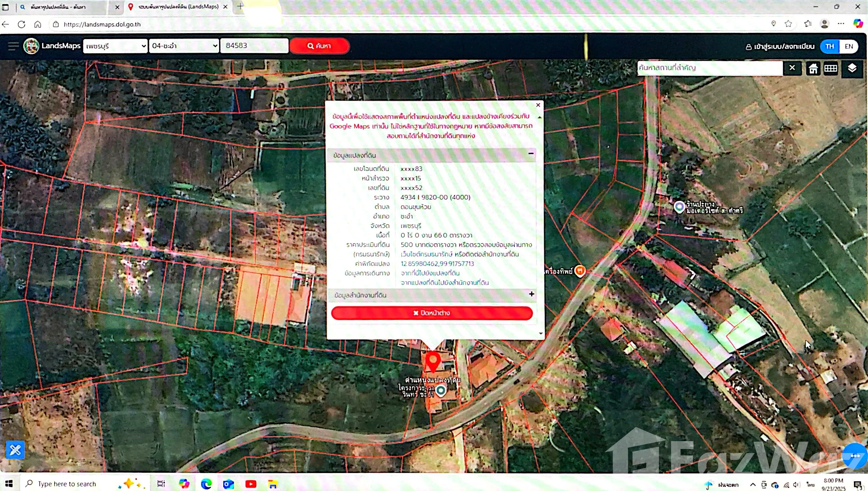Clear the important place search box
Viewport: 868px width, 491px height.
click(x=792, y=68)
